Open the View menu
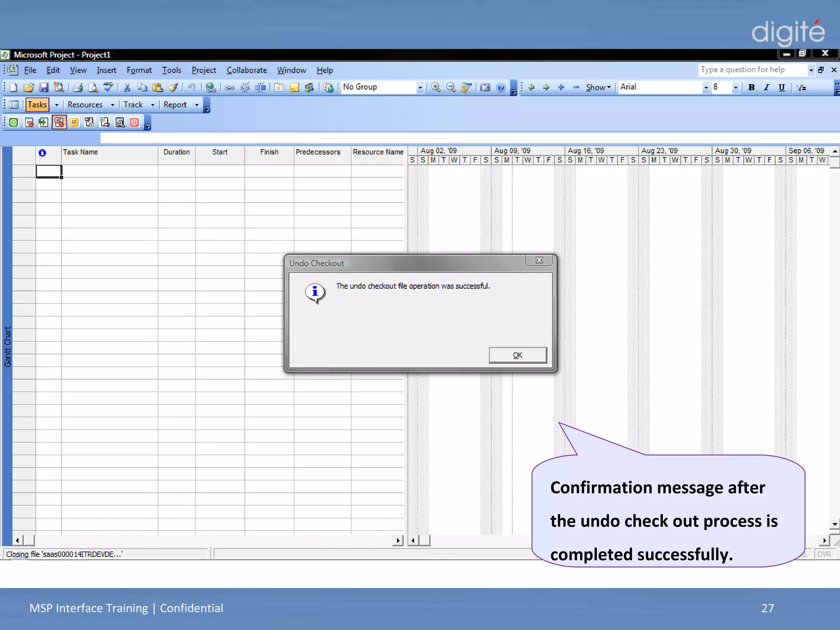This screenshot has height=630, width=840. point(78,70)
